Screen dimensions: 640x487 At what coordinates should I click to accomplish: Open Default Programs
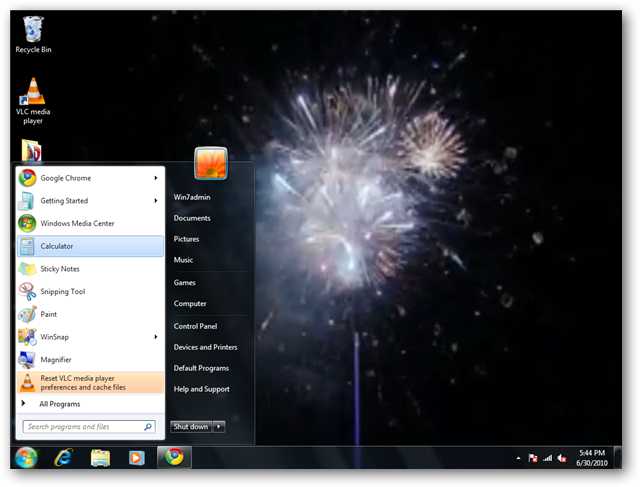tap(201, 368)
